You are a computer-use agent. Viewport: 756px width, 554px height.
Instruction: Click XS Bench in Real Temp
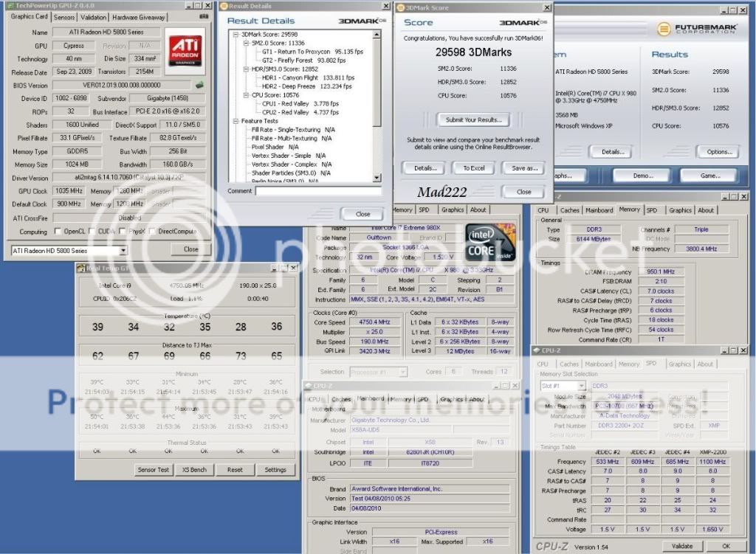click(194, 470)
